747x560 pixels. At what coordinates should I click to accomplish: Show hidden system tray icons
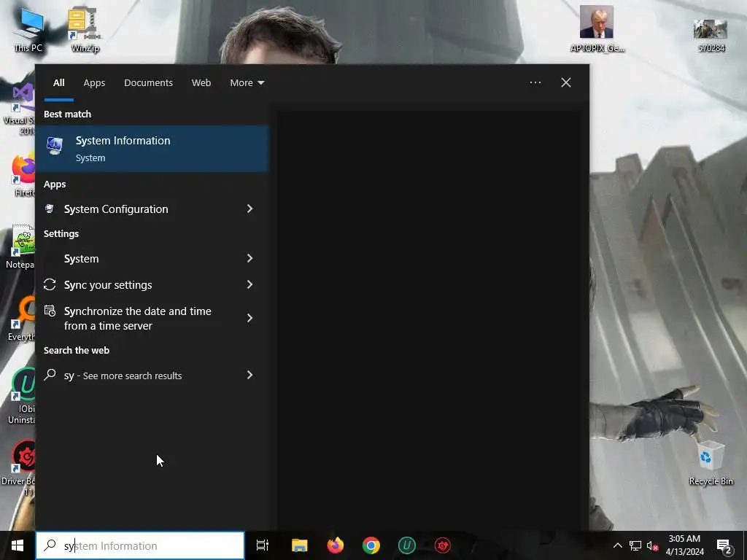[x=617, y=545]
